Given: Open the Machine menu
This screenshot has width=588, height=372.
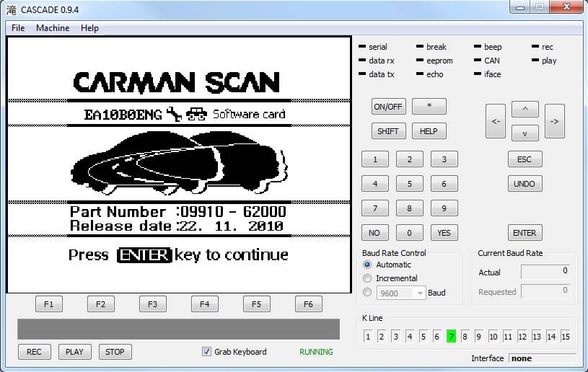Looking at the screenshot, I should pos(53,28).
